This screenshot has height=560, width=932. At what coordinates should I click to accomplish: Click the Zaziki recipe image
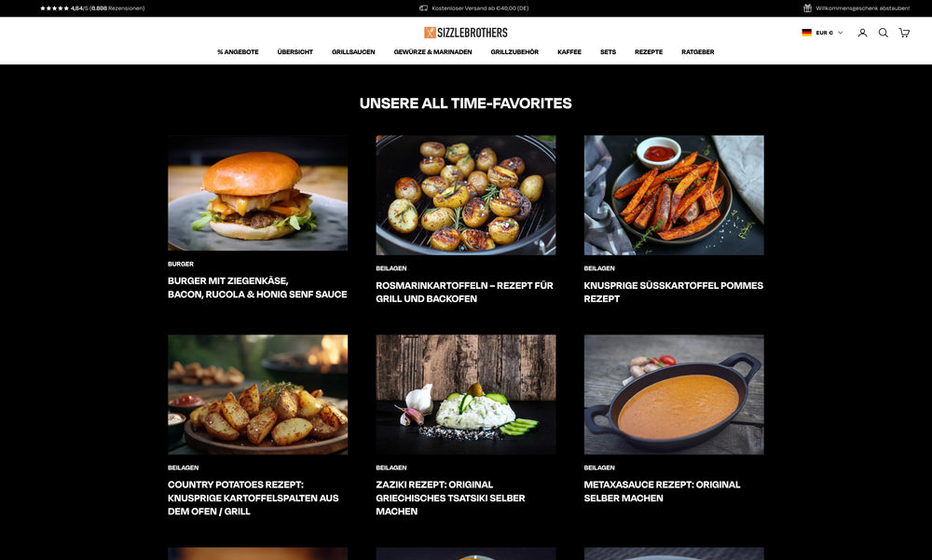(x=465, y=394)
